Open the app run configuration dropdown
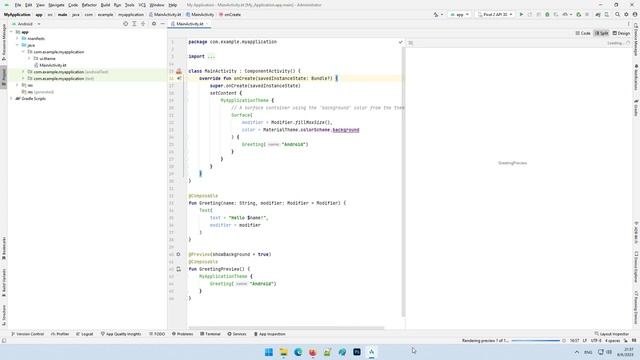The image size is (640, 360). coord(460,14)
